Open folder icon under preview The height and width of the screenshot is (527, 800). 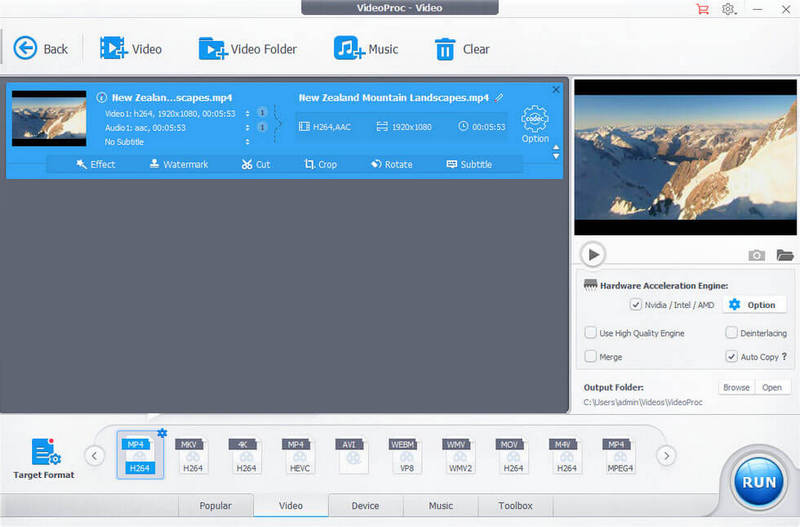pos(785,255)
